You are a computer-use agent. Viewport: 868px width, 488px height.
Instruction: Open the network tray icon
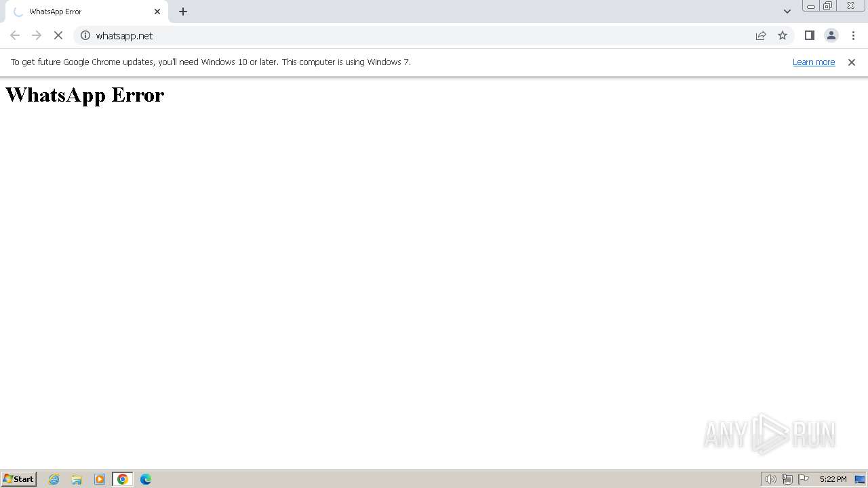coord(787,479)
